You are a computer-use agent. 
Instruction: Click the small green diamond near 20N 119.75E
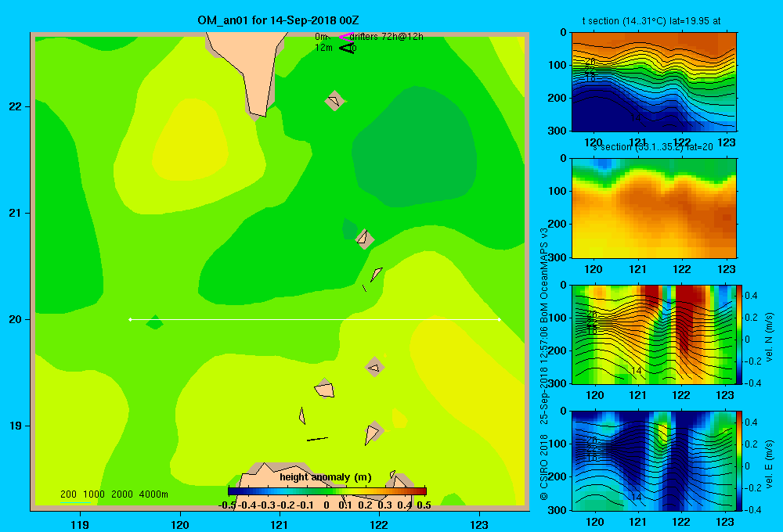point(155,322)
